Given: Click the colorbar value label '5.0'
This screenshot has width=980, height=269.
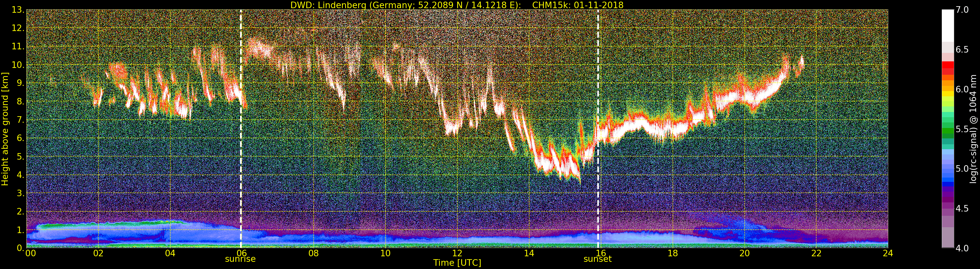Looking at the screenshot, I should (x=962, y=168).
